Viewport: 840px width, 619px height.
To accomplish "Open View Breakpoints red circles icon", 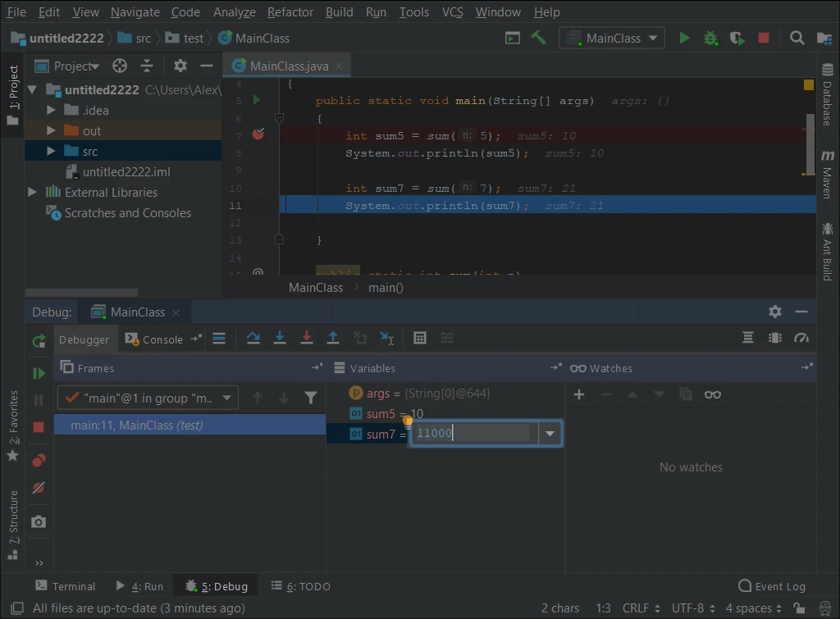I will [39, 461].
